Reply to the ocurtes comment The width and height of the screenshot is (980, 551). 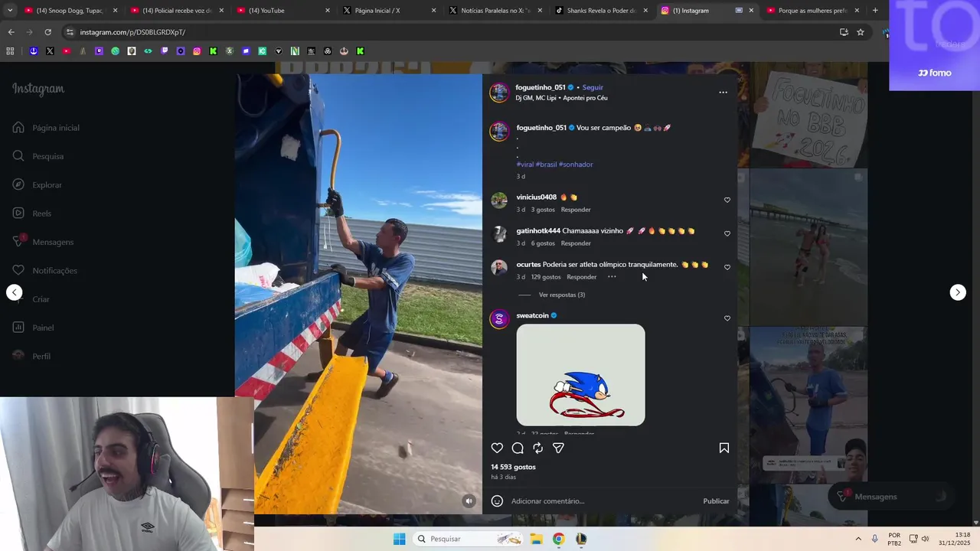(581, 277)
